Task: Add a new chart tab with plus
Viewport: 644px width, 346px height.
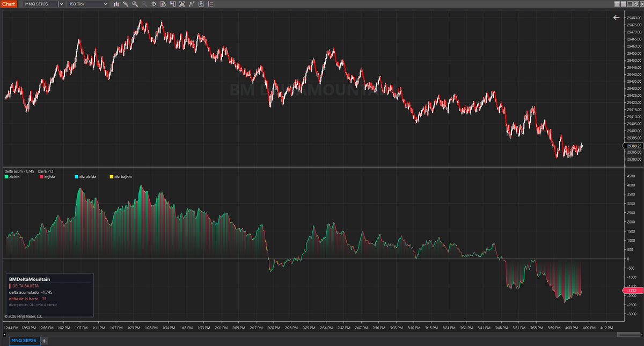Action: point(44,341)
